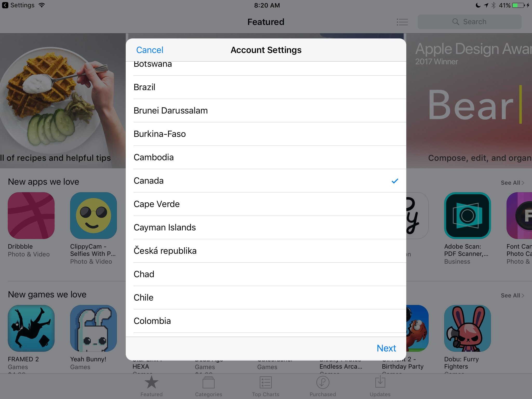Screen dimensions: 532x399
Task: Open the Updates section
Action: point(380,385)
